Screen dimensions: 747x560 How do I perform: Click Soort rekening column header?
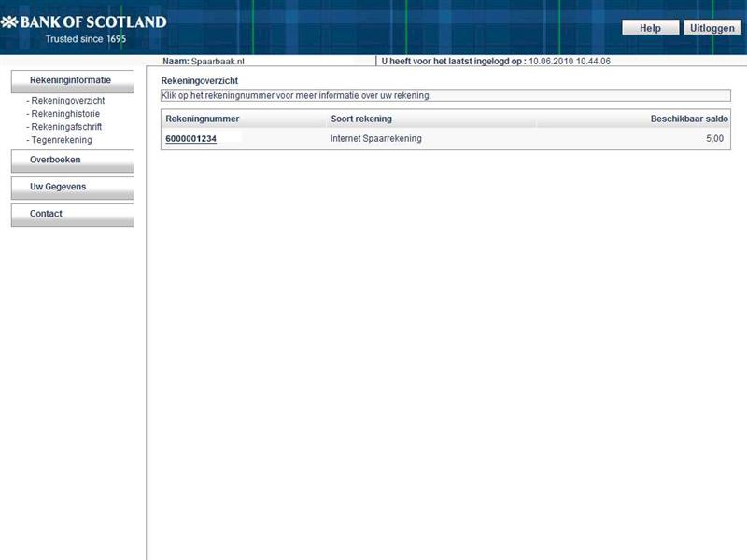361,119
